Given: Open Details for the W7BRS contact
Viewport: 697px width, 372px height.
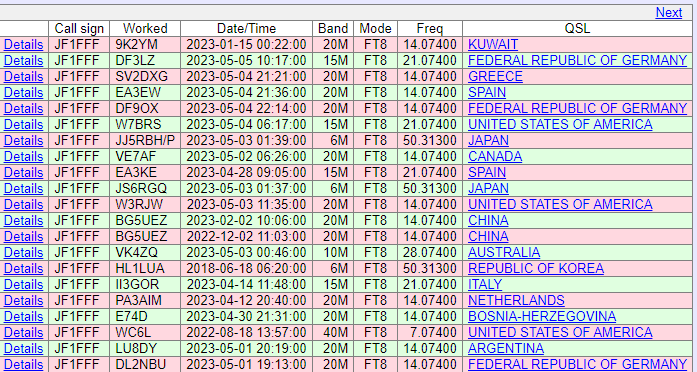Looking at the screenshot, I should coord(24,124).
